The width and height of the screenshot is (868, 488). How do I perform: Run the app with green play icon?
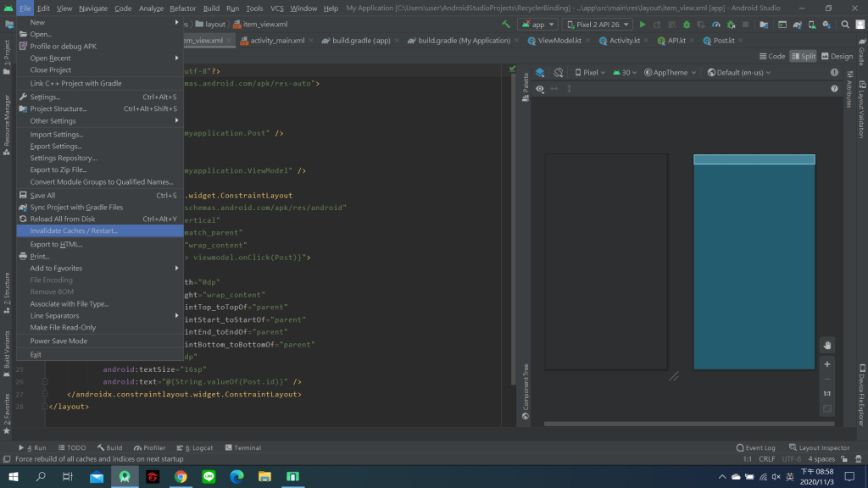643,25
